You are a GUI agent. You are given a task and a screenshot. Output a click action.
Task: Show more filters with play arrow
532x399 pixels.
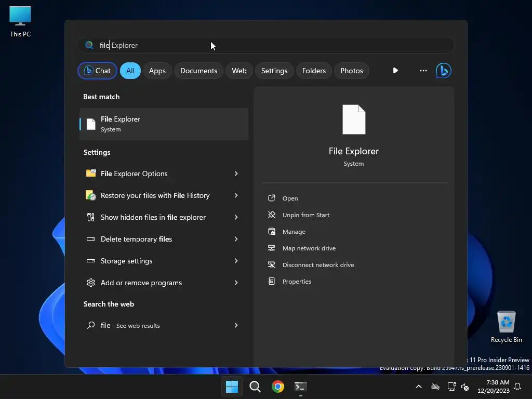[x=395, y=71]
